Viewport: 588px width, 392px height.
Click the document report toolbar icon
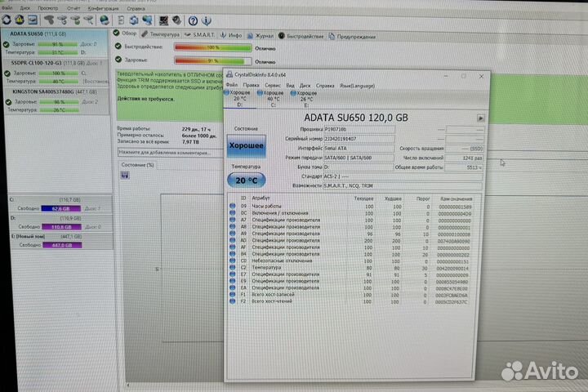(x=121, y=20)
